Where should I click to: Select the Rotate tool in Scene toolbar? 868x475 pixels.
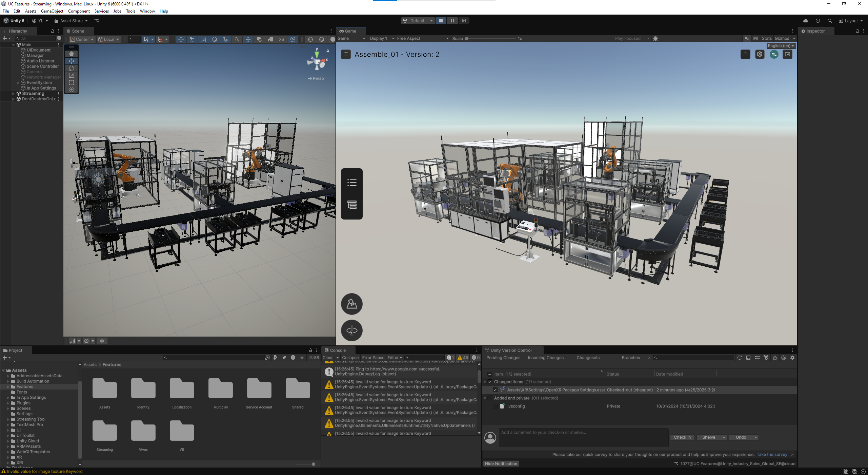click(72, 68)
